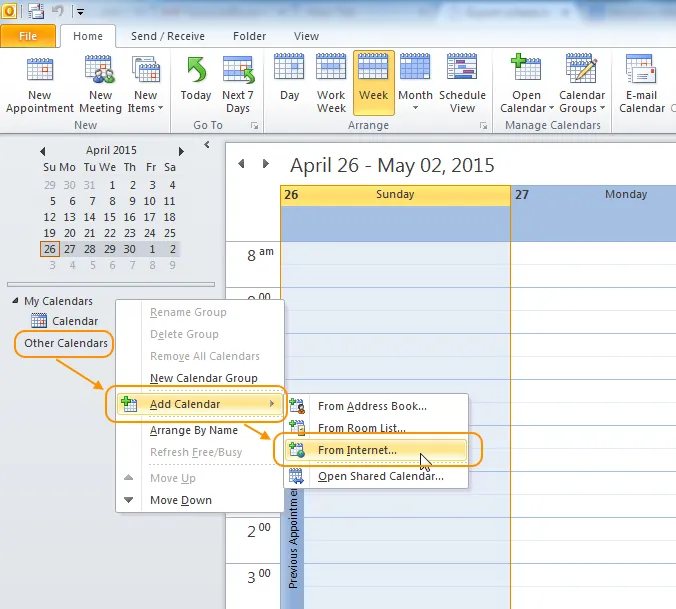
Task: Click the Add Calendar plus icon
Action: click(128, 404)
